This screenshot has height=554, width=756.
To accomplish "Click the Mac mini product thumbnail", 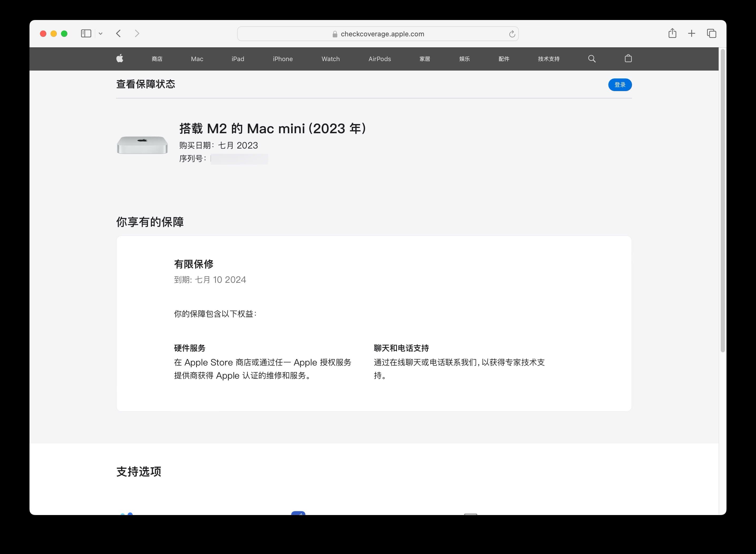I will (x=142, y=145).
